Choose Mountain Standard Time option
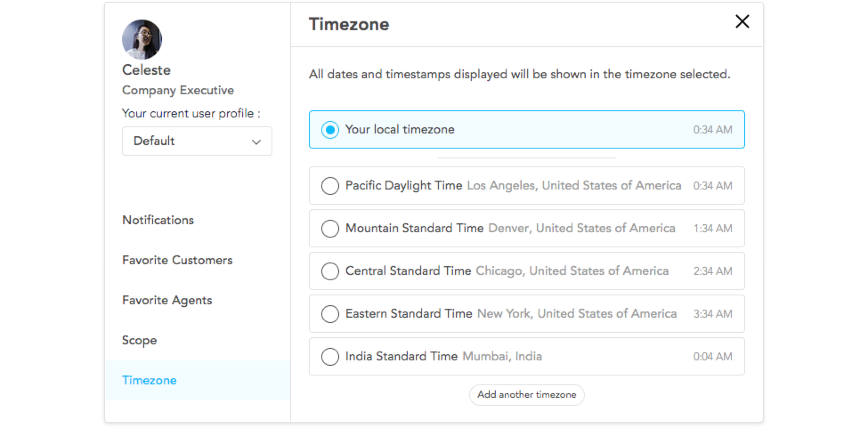The height and width of the screenshot is (428, 868). (527, 228)
